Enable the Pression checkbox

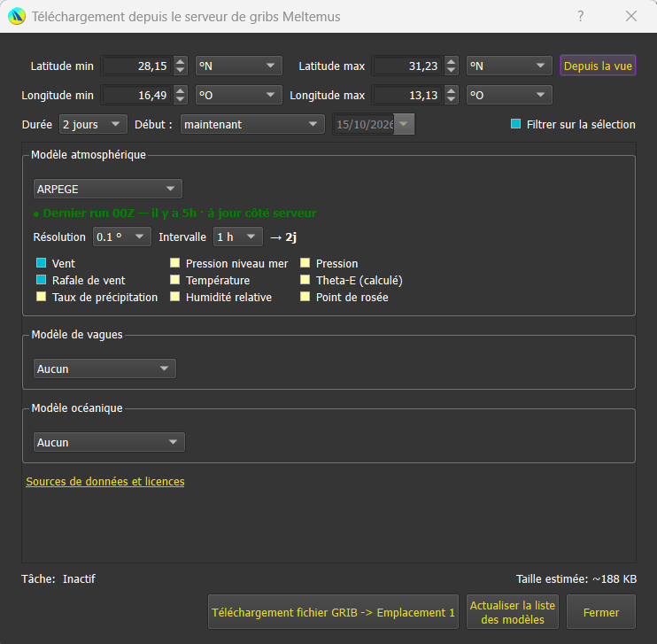pyautogui.click(x=305, y=263)
